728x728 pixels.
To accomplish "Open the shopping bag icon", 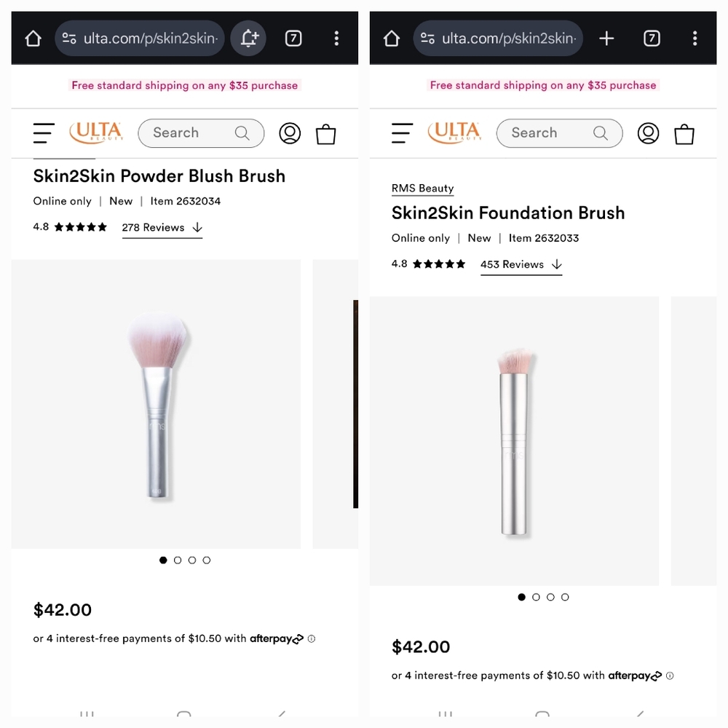I will (x=325, y=134).
